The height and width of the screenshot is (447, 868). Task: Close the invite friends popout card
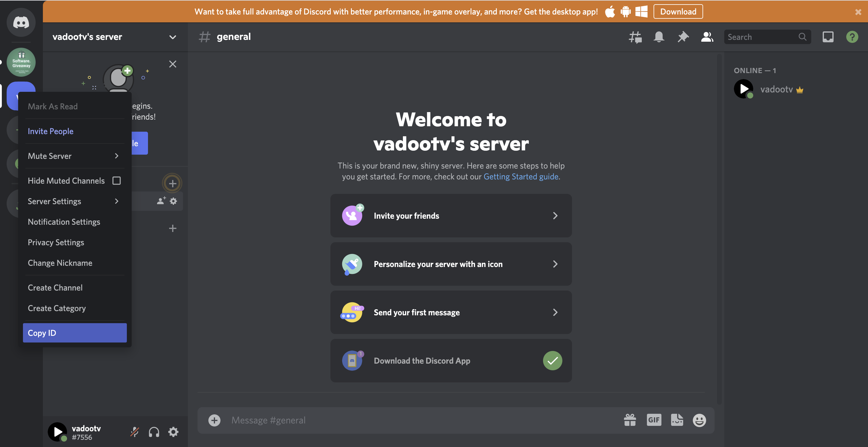(172, 64)
